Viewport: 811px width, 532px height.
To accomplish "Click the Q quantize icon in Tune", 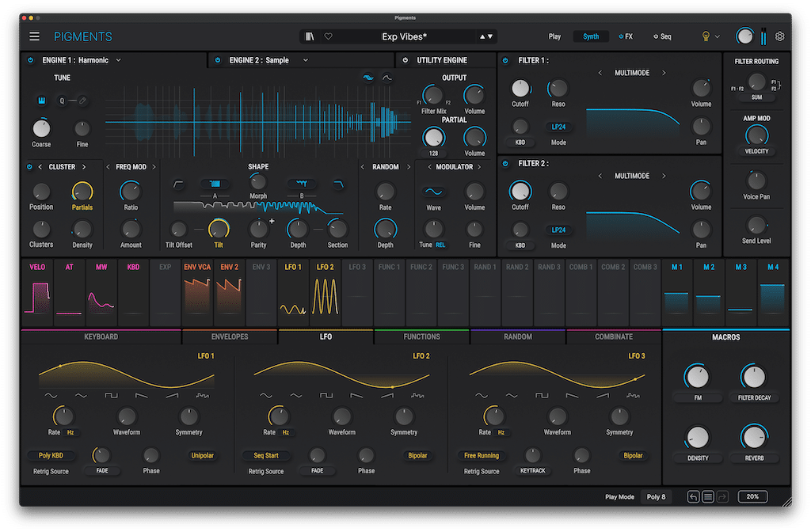I will tap(62, 101).
